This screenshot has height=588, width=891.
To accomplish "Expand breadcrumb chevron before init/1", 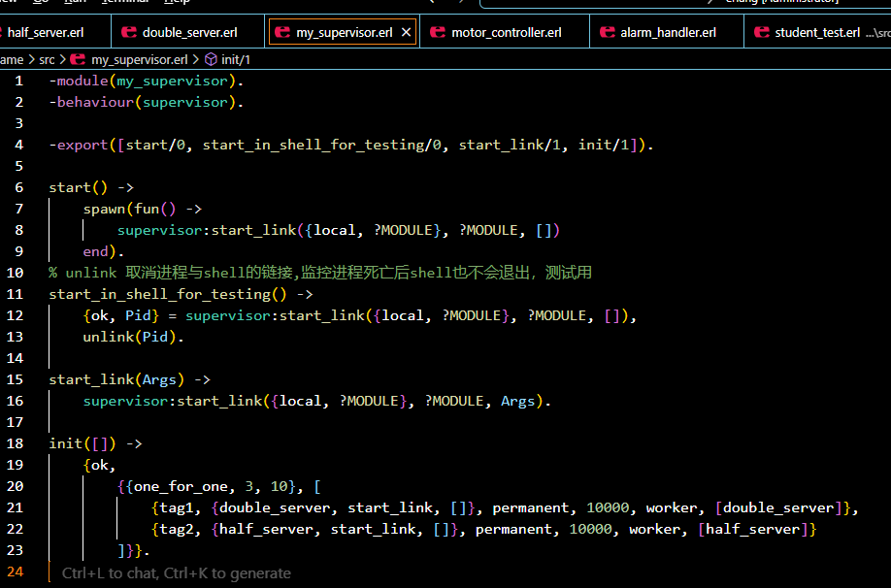I will point(196,59).
